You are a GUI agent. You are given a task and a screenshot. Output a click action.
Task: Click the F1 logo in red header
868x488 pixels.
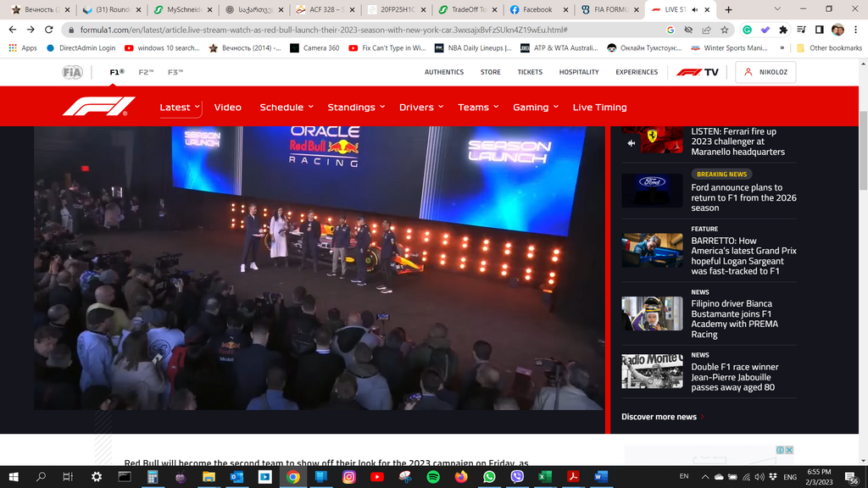[x=99, y=106]
